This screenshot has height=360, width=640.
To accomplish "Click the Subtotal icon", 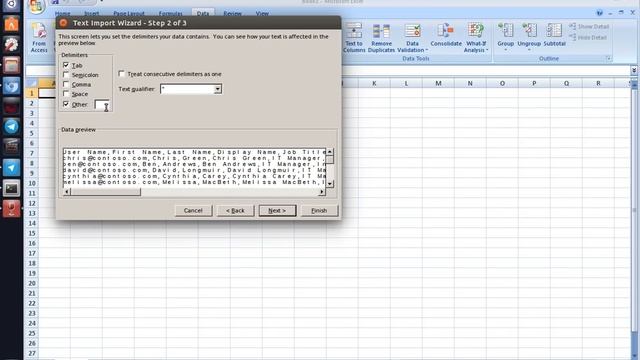I will (x=554, y=35).
